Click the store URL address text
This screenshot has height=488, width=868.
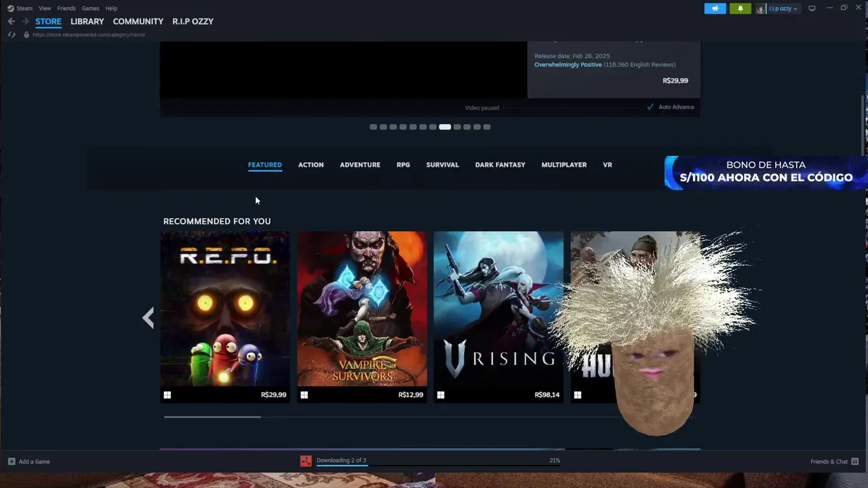[x=89, y=35]
